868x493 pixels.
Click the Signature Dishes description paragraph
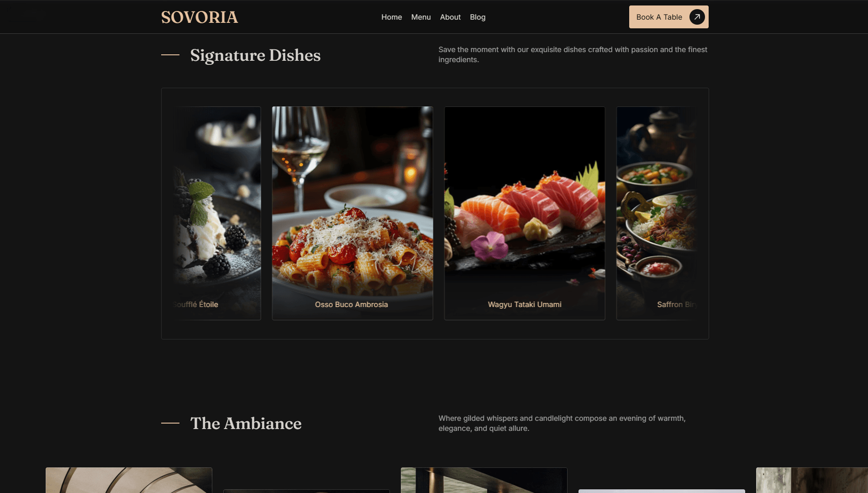[573, 54]
